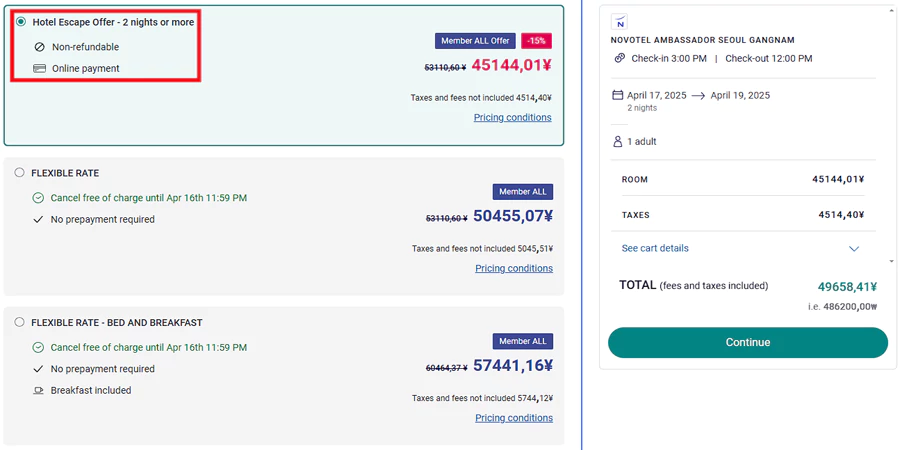
Task: Click the online payment card icon
Action: click(39, 69)
